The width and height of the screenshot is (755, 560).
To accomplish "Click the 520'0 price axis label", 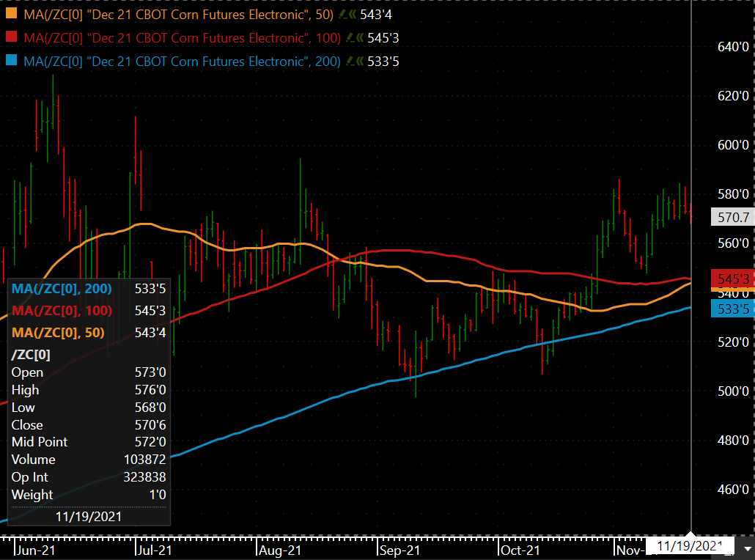I will [733, 342].
